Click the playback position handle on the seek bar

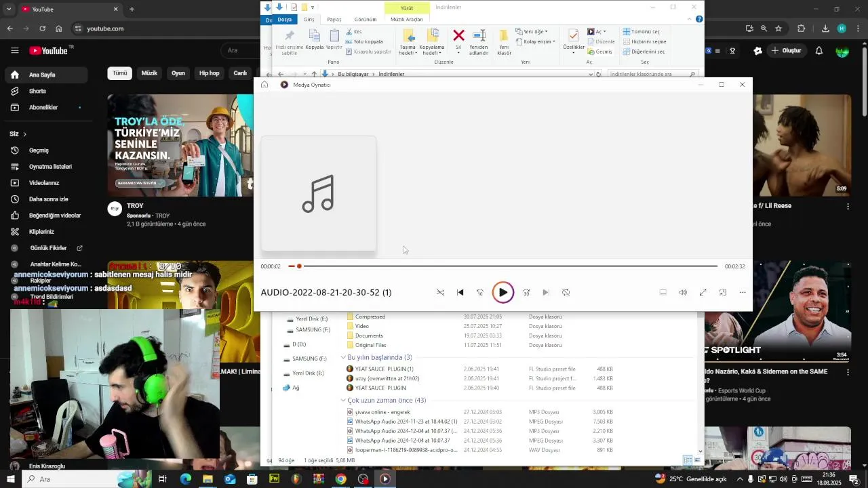[x=299, y=266]
